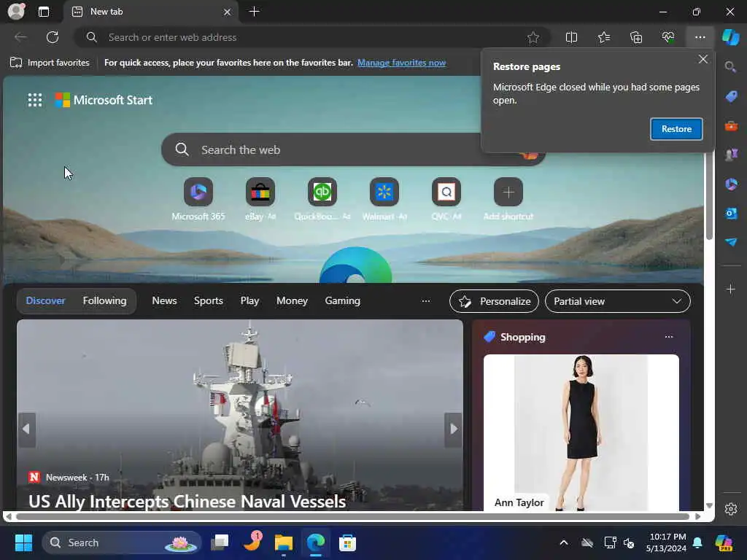Add this page to favorites star
Screen dimensions: 747x560
533,37
